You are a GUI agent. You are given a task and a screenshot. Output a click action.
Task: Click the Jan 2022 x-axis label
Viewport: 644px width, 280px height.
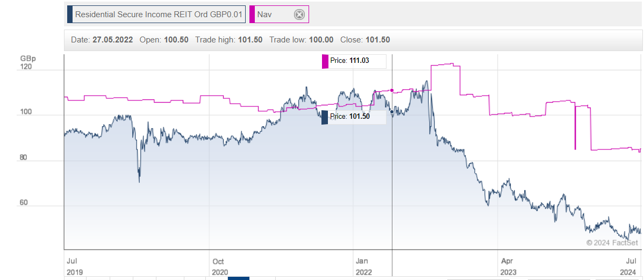(x=364, y=267)
